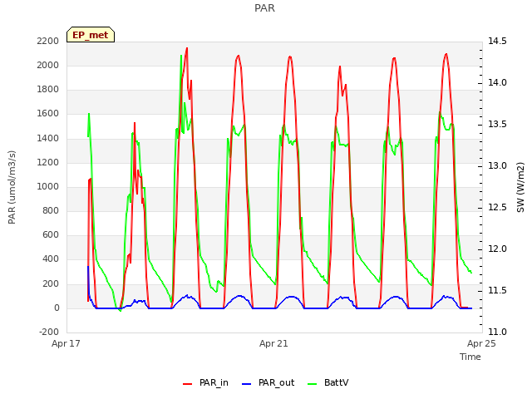Click the 1400 left-axis tick label

[48, 139]
